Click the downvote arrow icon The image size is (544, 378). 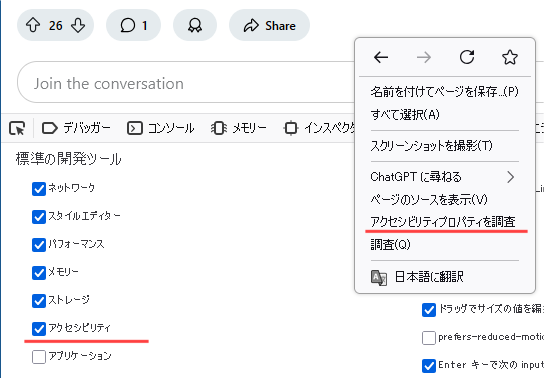(78, 25)
